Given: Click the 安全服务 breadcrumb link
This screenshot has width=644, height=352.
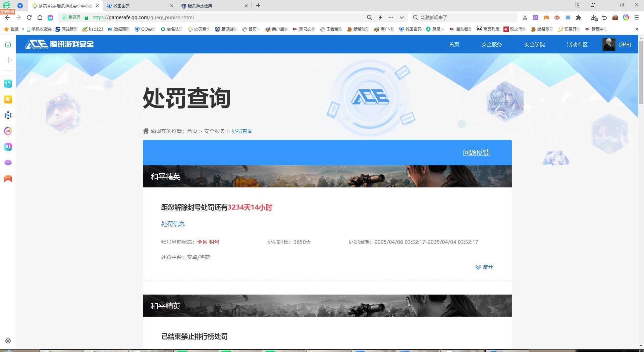Looking at the screenshot, I should pyautogui.click(x=214, y=131).
